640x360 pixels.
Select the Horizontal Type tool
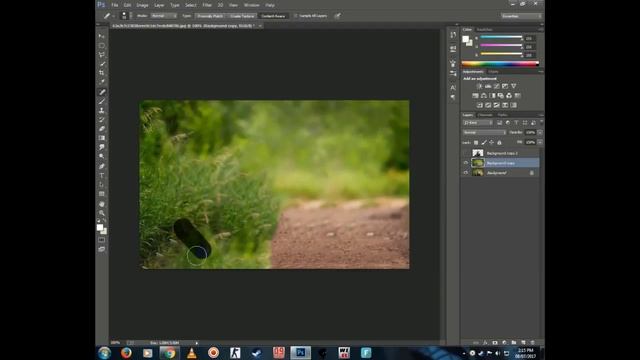[x=102, y=176]
